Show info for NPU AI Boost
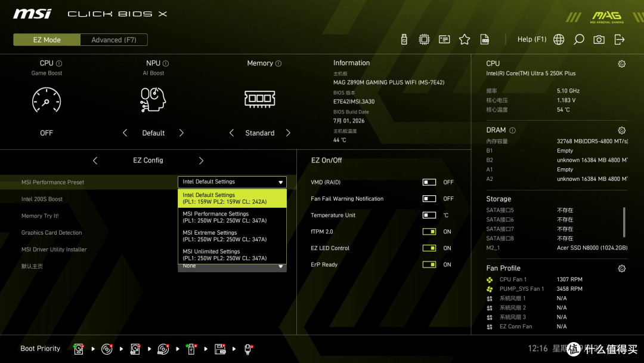This screenshot has width=644, height=363. (166, 63)
